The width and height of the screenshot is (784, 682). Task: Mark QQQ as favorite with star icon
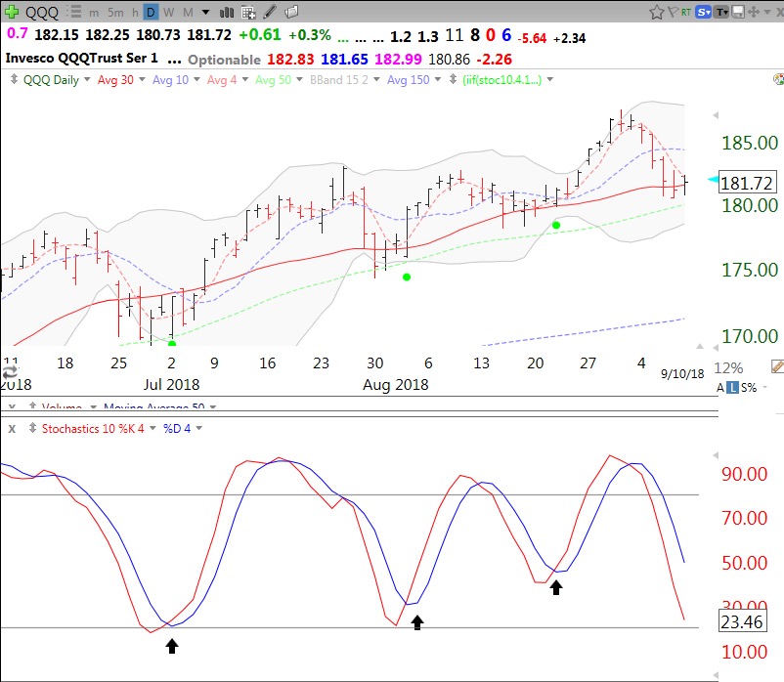click(657, 12)
